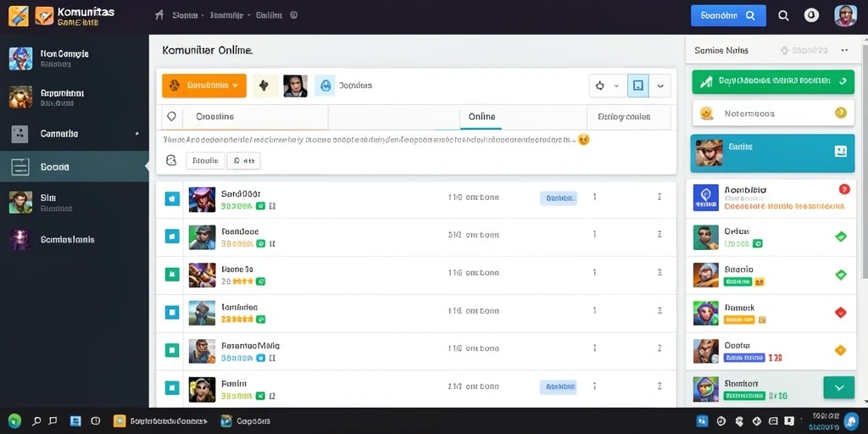Click the home icon in top navigation
Image resolution: width=868 pixels, height=434 pixels.
159,15
